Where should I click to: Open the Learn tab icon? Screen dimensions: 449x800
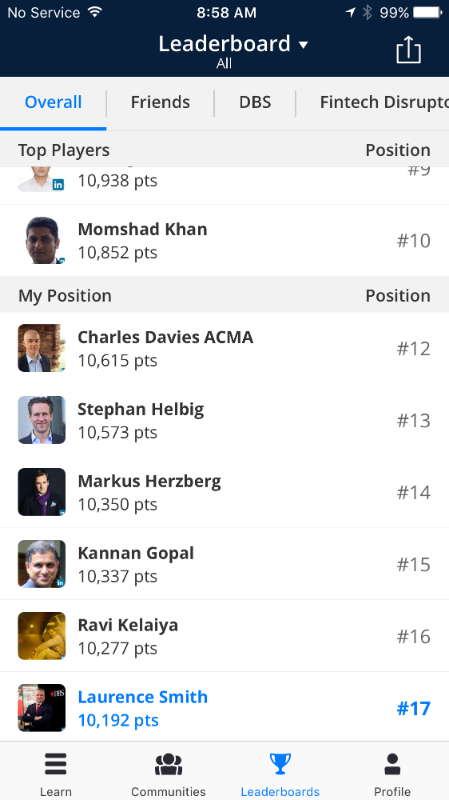[x=56, y=764]
